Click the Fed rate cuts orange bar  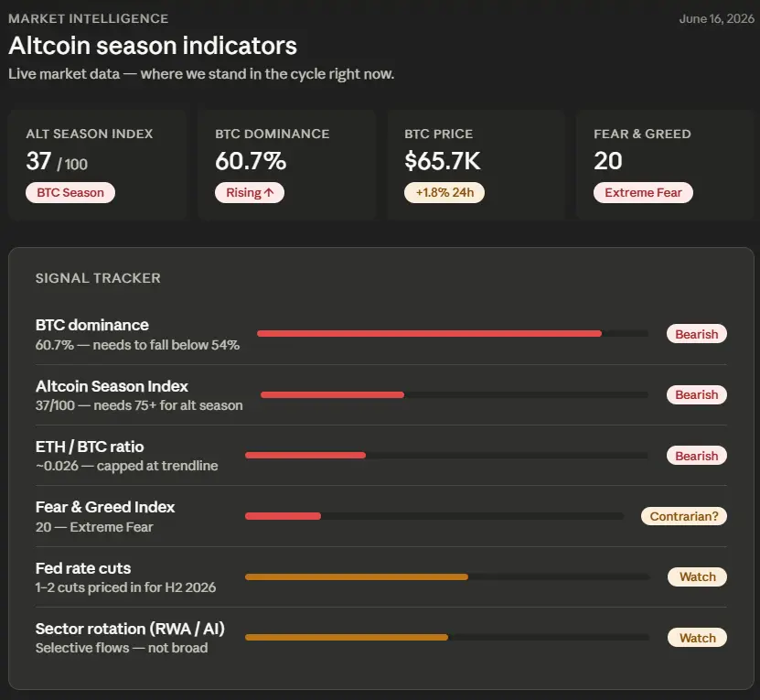tap(357, 576)
